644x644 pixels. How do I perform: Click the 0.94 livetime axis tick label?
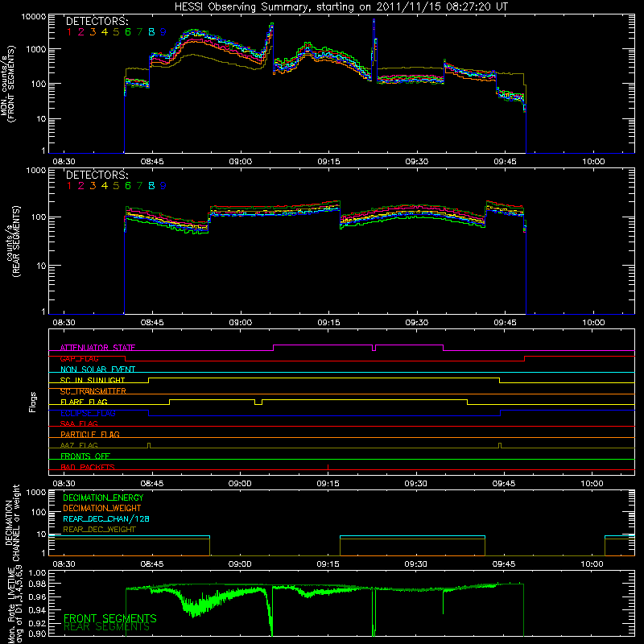pyautogui.click(x=37, y=610)
